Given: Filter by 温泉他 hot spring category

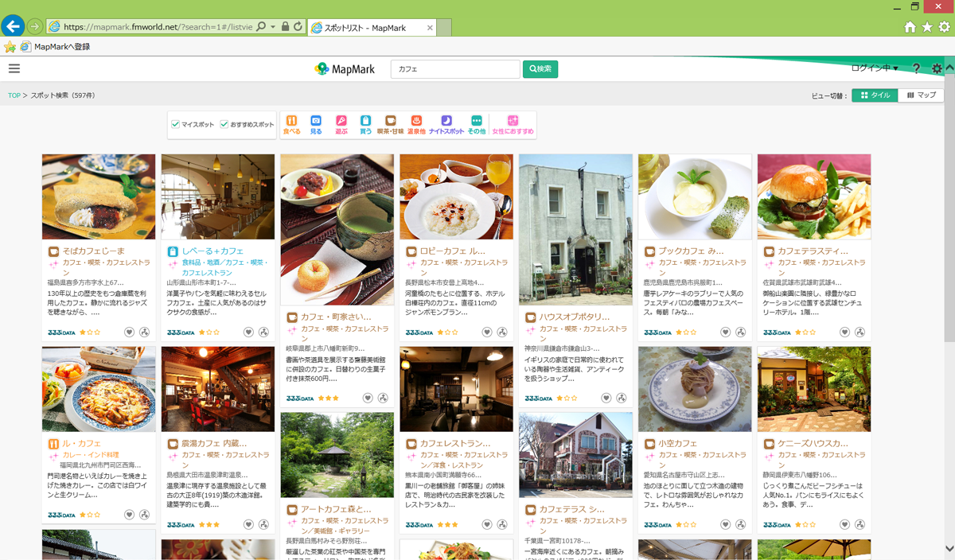Looking at the screenshot, I should click(416, 125).
